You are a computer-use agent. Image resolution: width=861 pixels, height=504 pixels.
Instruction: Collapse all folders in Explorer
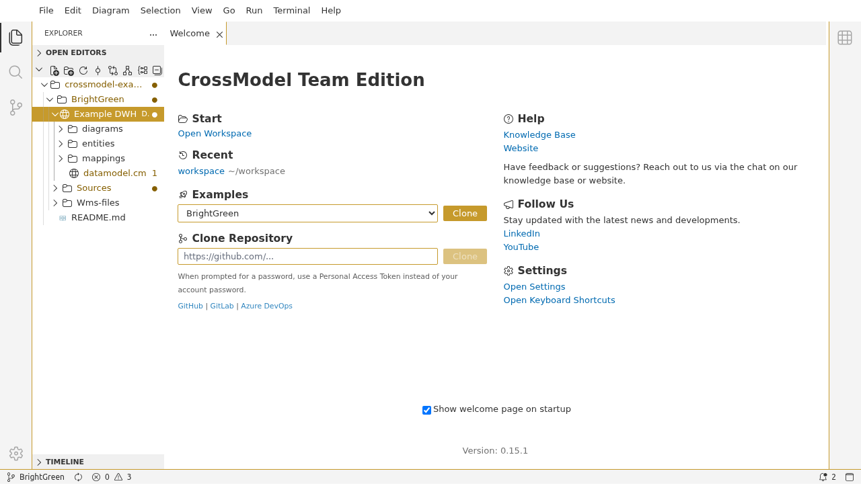pos(157,71)
